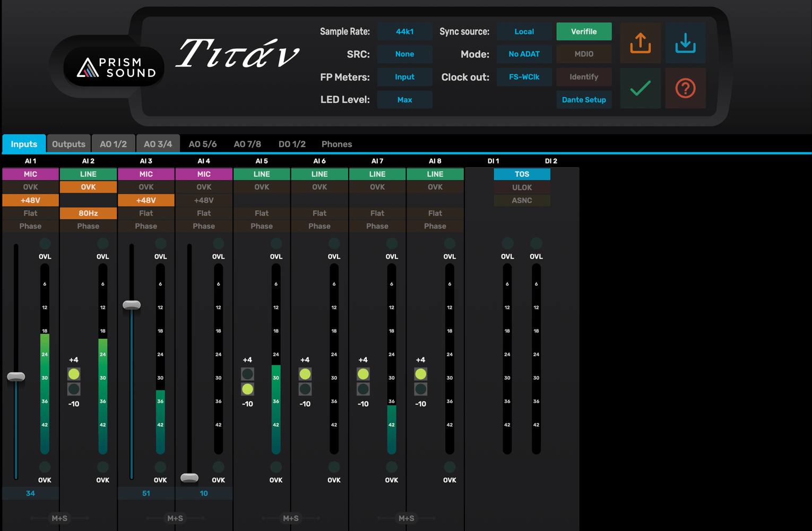Screen dimensions: 812x531
Task: Select -10 level indicator on AI 5
Action: click(247, 389)
